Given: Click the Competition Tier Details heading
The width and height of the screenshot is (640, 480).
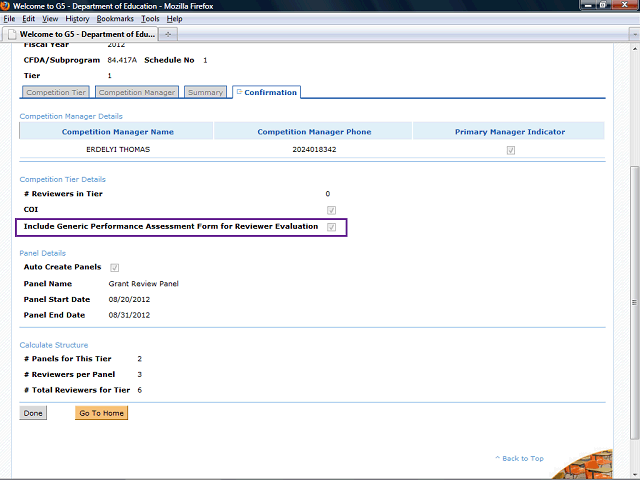Looking at the screenshot, I should pyautogui.click(x=62, y=179).
